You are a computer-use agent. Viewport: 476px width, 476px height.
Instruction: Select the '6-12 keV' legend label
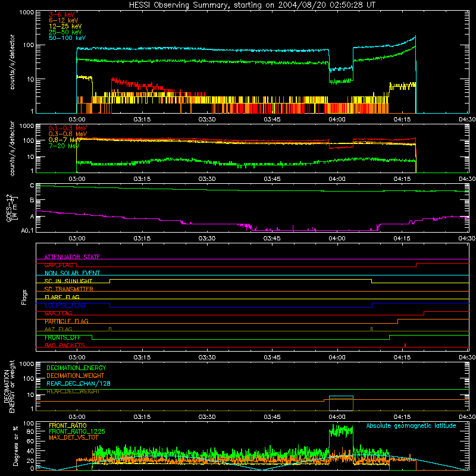tap(64, 20)
